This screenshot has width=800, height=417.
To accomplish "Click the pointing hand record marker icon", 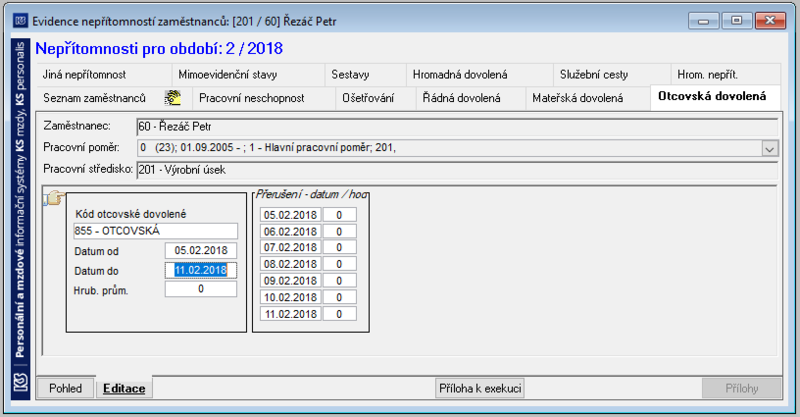I will 54,198.
